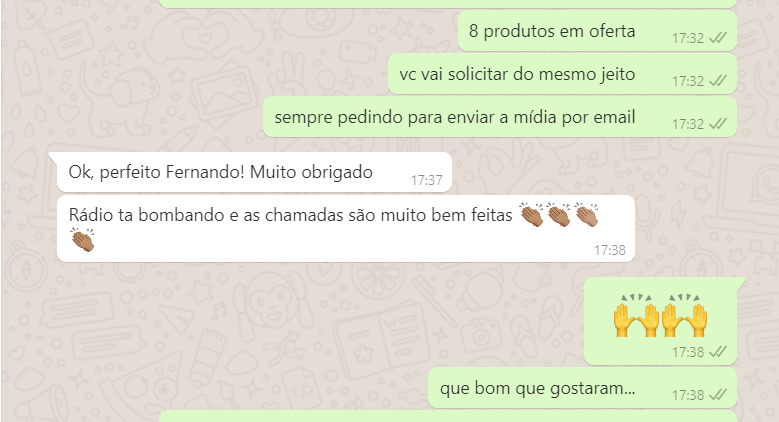Click read receipt ticks on 'vc vai solicitar' message
The height and width of the screenshot is (422, 779).
(718, 81)
